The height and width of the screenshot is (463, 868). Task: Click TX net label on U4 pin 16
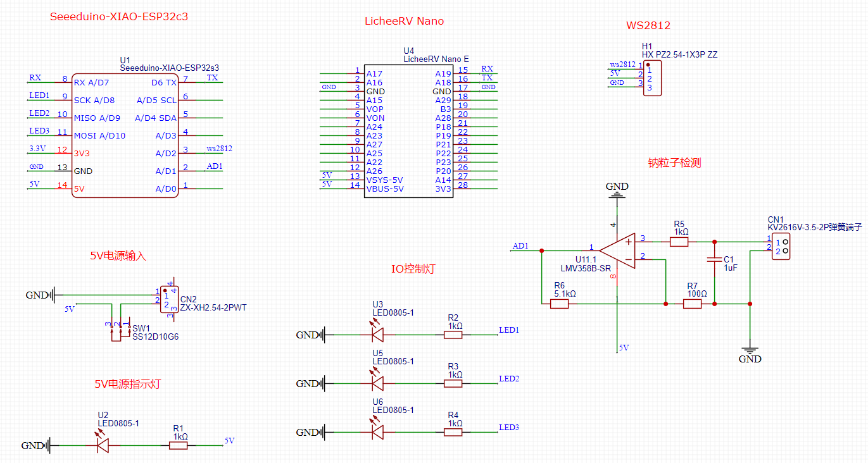pyautogui.click(x=487, y=77)
